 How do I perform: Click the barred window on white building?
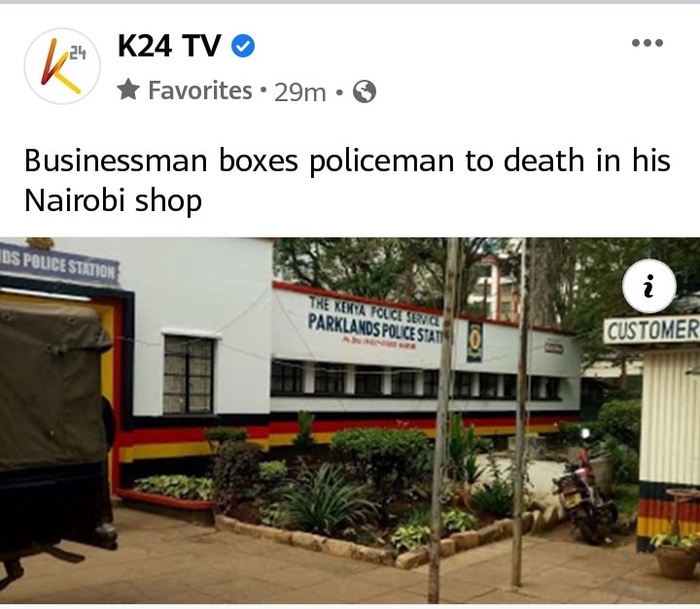coord(188,375)
